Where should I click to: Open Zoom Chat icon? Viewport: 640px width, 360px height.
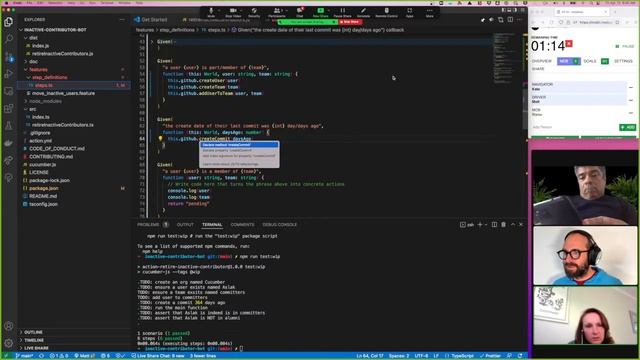300,12
